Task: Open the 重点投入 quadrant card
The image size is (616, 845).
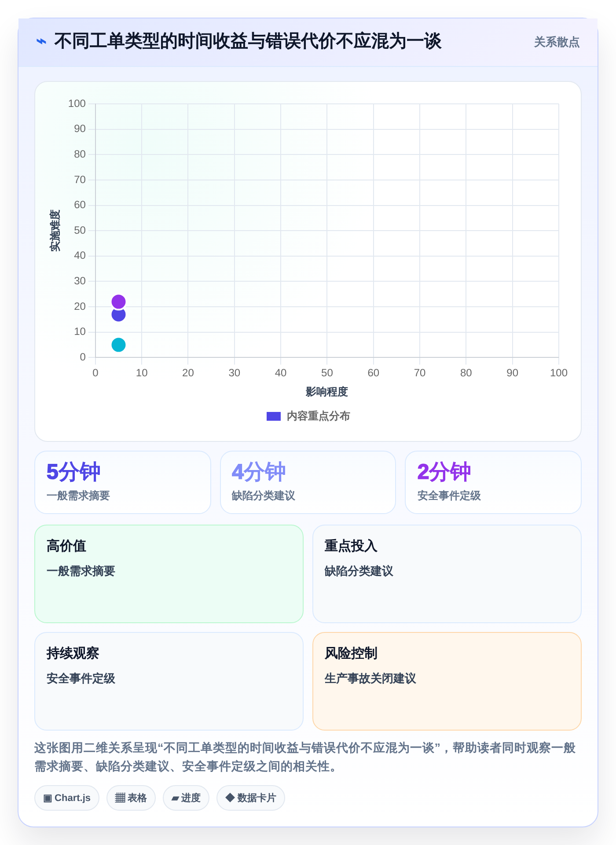Action: (x=447, y=574)
